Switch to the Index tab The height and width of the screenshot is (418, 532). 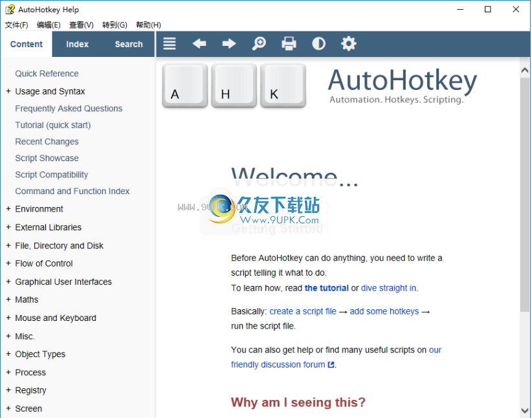tap(78, 44)
